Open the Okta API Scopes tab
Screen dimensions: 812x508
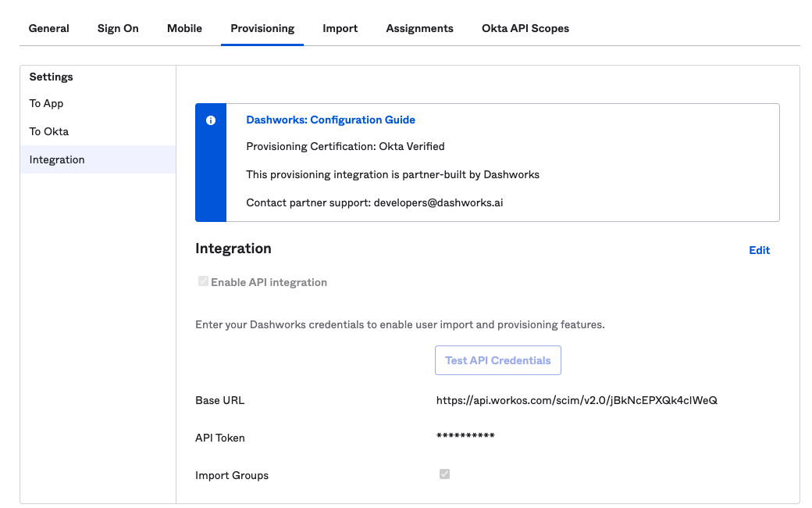pos(525,28)
